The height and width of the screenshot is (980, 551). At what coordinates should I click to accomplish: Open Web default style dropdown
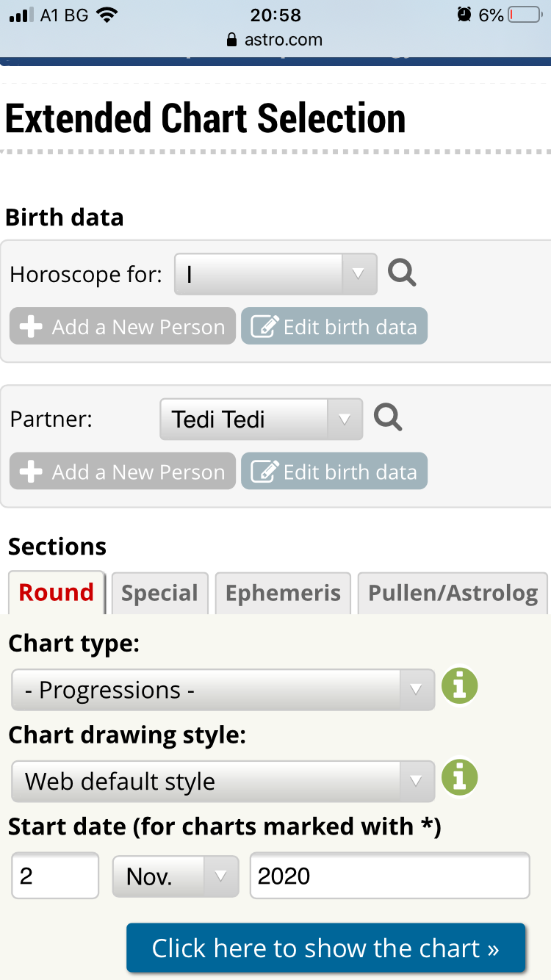223,781
